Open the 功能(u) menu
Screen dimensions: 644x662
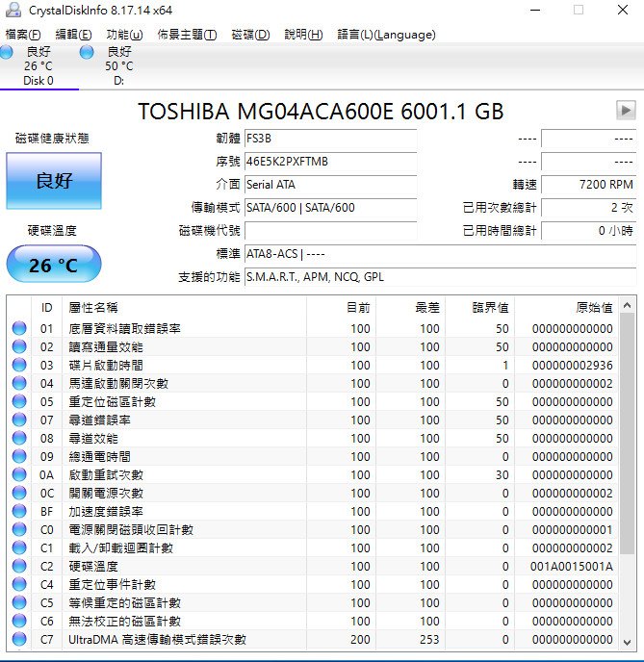click(x=124, y=35)
